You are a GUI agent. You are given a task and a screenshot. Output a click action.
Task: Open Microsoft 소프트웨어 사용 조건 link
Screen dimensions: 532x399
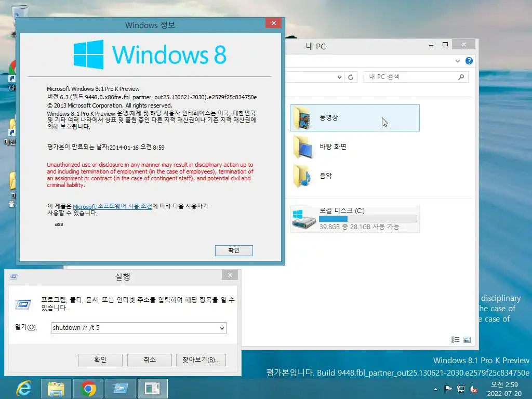[112, 206]
